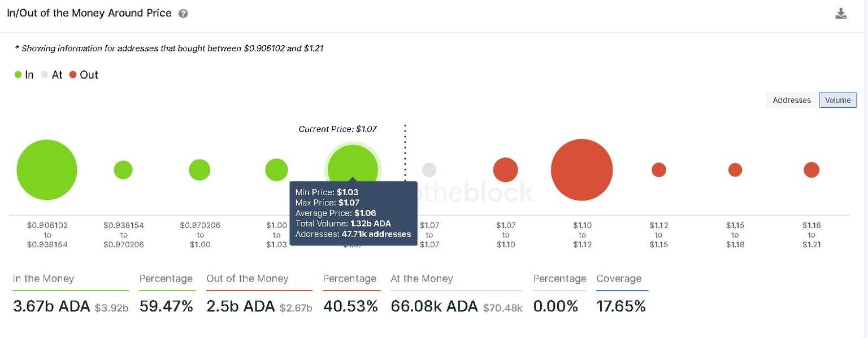Viewport: 868px width, 338px height.
Task: Open the Coverage statistic
Action: pos(618,279)
